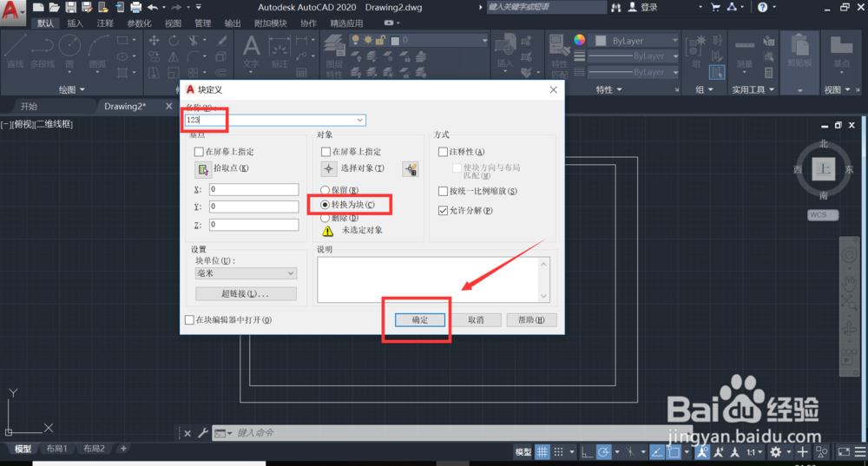868x466 pixels.
Task: Click the top face of the ViewCube
Action: click(824, 169)
